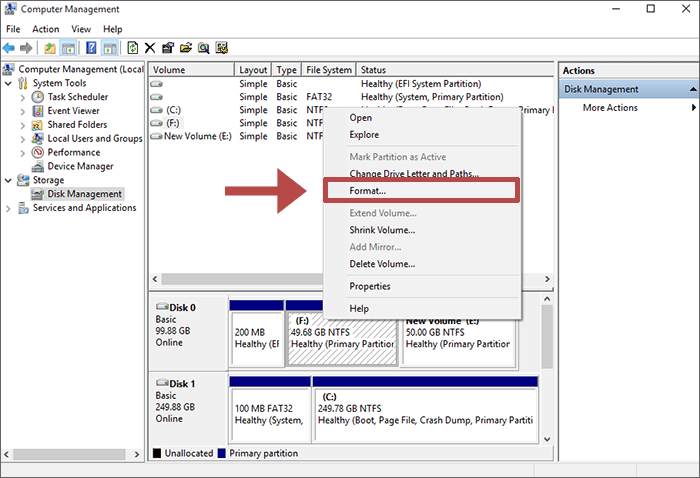This screenshot has height=478, width=700.
Task: Expand the More Actions submenu arrow
Action: [693, 108]
